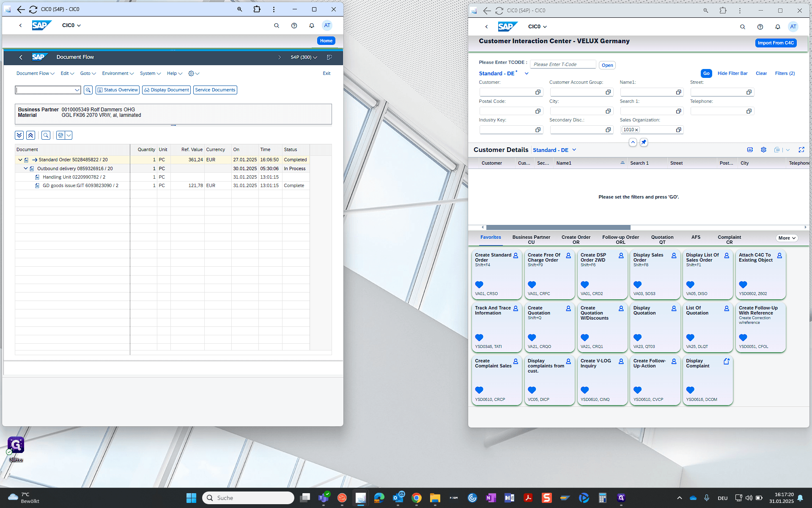Collapse the filter bar header arrow
This screenshot has height=508, width=812.
(x=633, y=142)
